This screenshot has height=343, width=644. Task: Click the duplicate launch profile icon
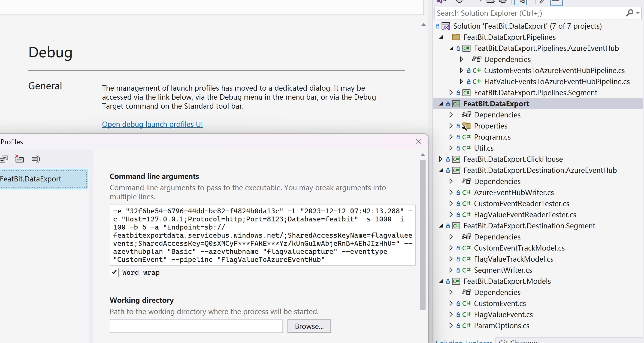[4, 159]
